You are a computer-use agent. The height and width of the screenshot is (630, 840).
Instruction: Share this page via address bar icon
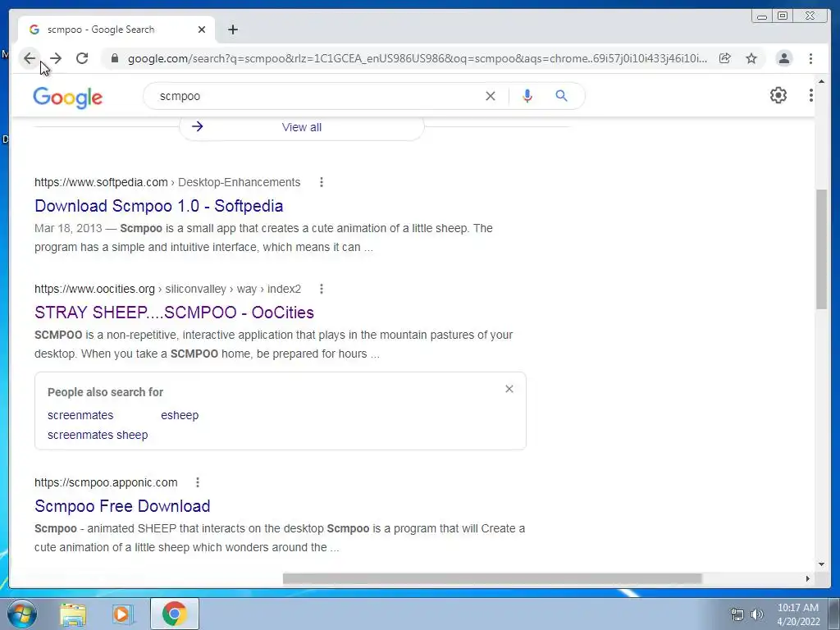click(x=725, y=58)
